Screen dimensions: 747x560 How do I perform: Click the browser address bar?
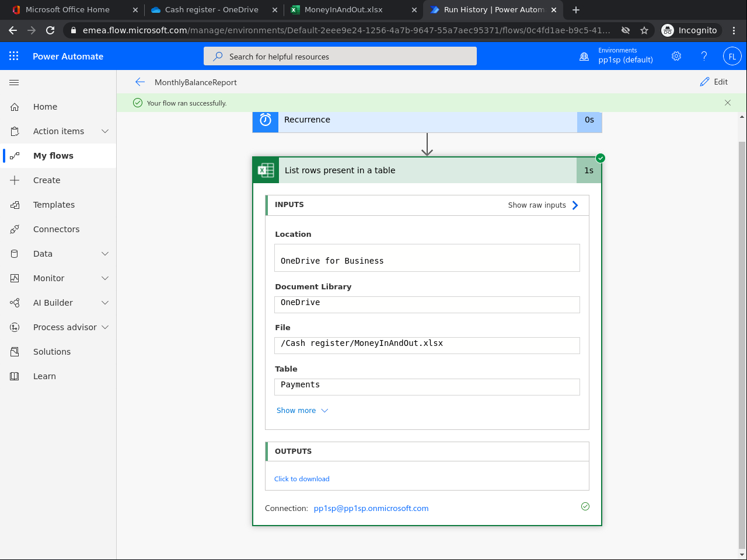click(x=347, y=30)
